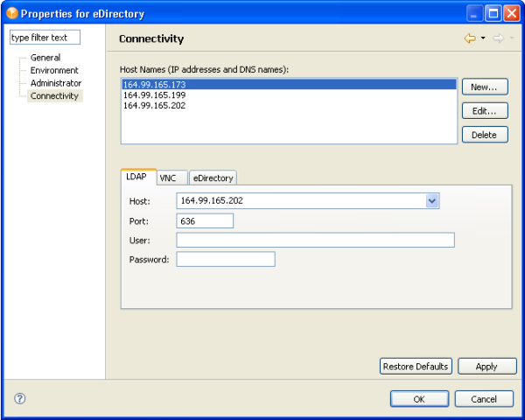
Task: Click into the Port field showing 636
Action: [x=205, y=221]
